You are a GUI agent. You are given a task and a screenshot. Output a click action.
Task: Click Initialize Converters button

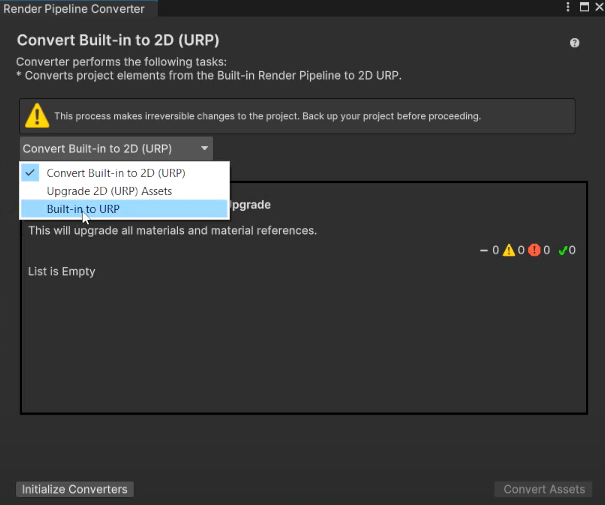75,489
